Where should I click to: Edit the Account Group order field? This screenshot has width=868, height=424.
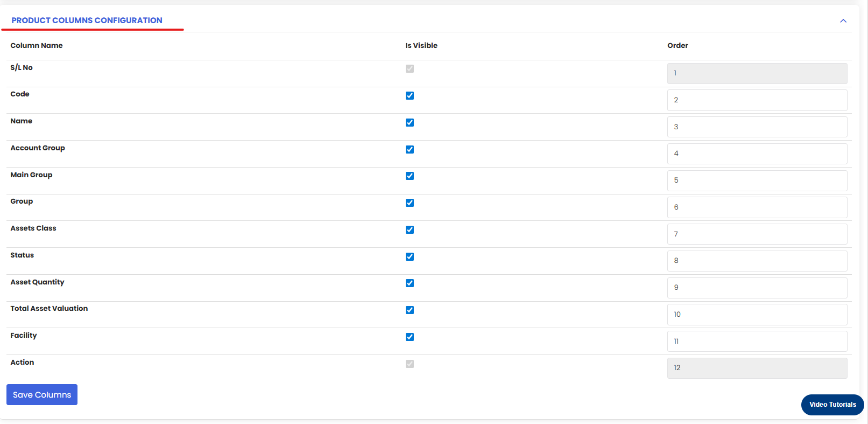pos(757,154)
